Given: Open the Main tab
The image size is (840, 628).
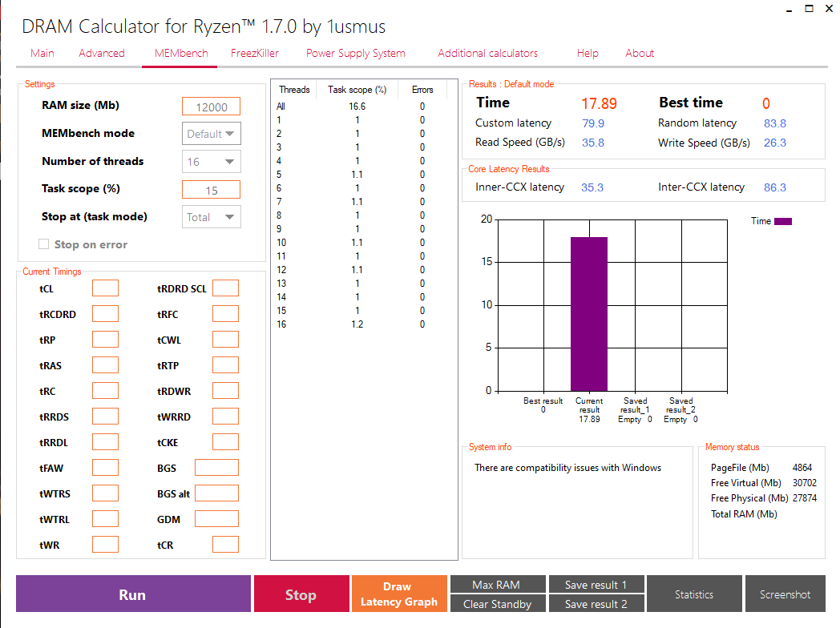Looking at the screenshot, I should click(42, 53).
